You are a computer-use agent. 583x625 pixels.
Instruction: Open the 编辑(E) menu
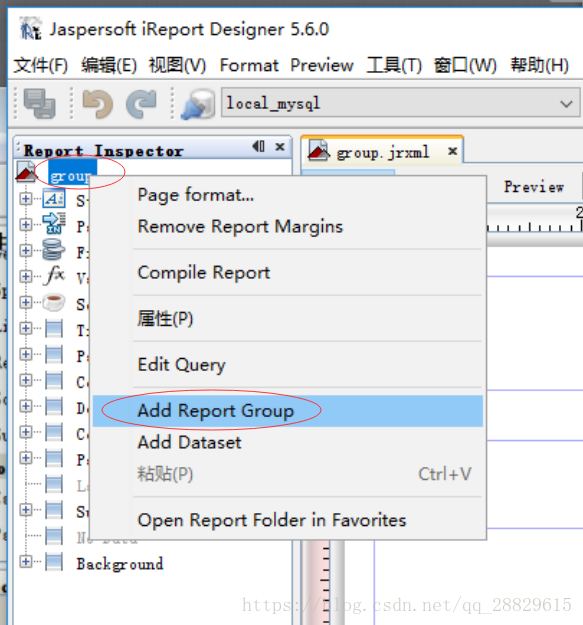point(109,65)
